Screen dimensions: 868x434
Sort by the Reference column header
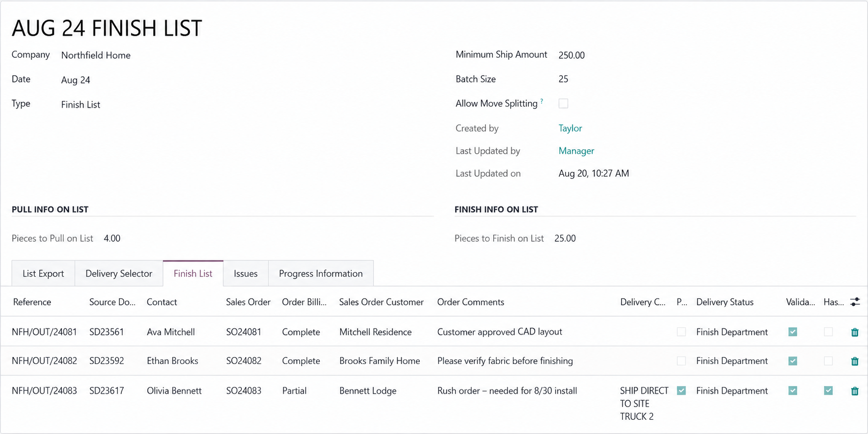pos(32,302)
